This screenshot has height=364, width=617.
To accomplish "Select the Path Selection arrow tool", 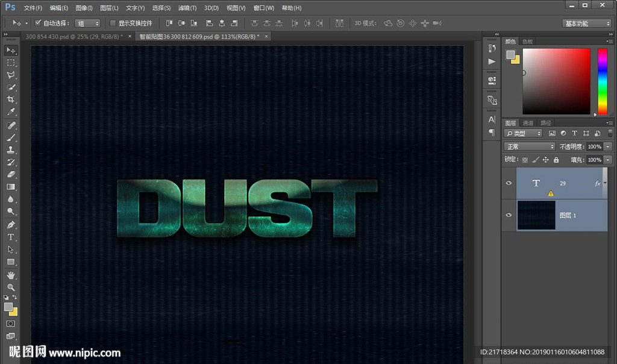I will [11, 249].
